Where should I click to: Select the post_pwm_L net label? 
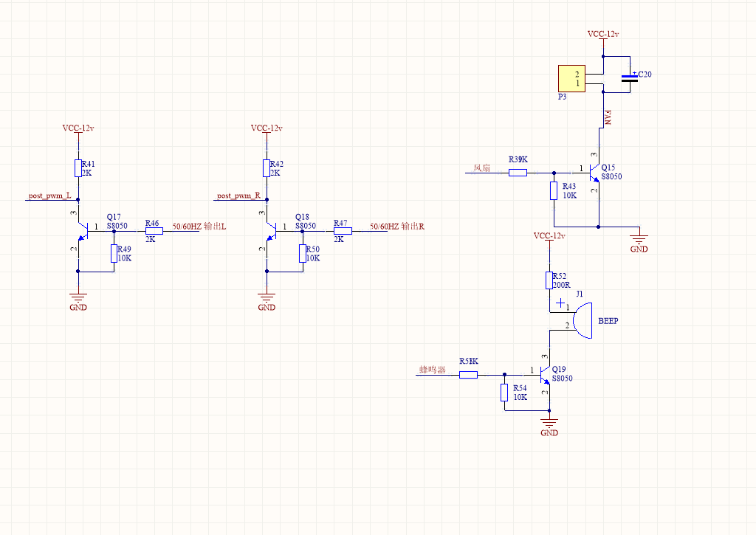coord(49,196)
